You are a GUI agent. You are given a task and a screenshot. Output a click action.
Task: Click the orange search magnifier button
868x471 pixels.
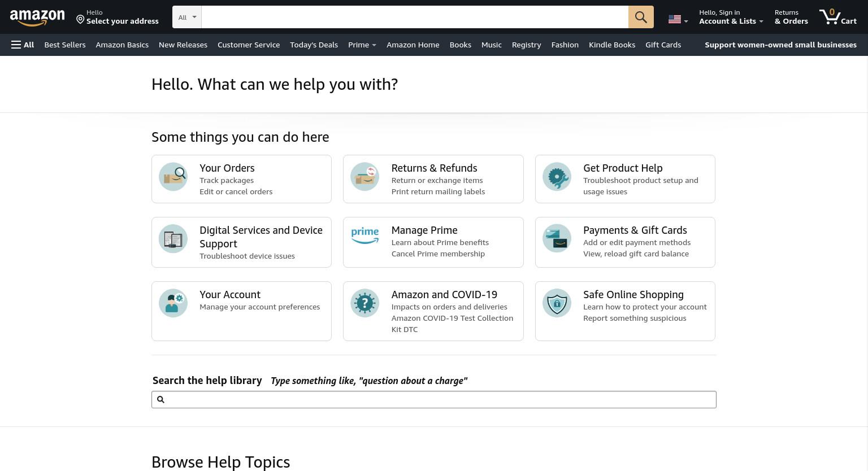click(641, 17)
